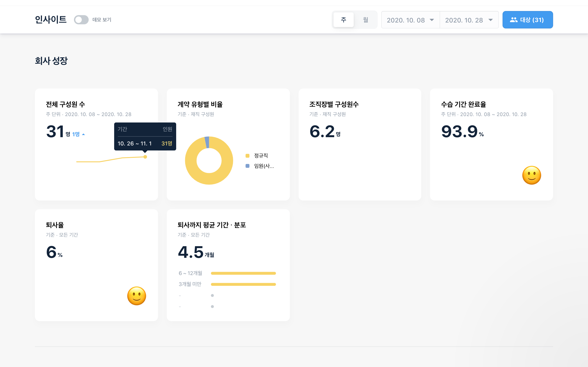Click the 정규직 legend label
Image resolution: width=588 pixels, height=367 pixels.
coord(261,156)
